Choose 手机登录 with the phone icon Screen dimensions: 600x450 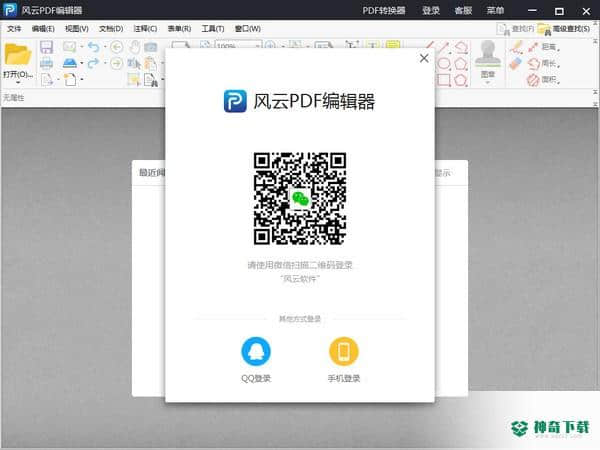[x=344, y=359]
